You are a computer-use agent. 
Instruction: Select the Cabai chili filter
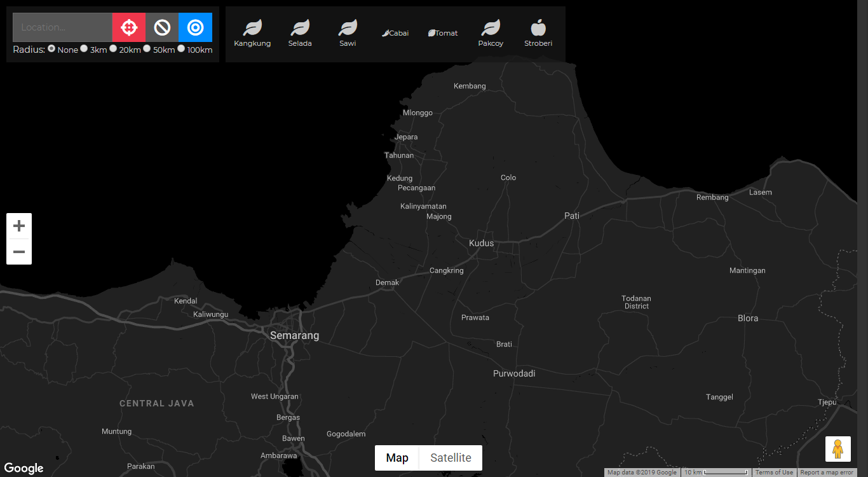[x=395, y=33]
